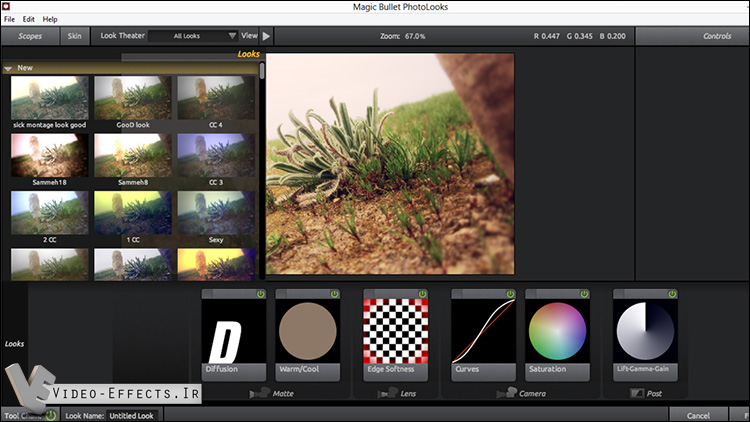750x422 pixels.
Task: Click the plant preview image
Action: [x=390, y=164]
